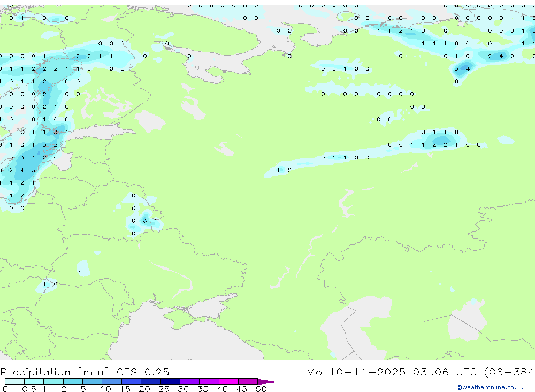Select the 30–35 mm violet legend swatch

[x=190, y=381]
